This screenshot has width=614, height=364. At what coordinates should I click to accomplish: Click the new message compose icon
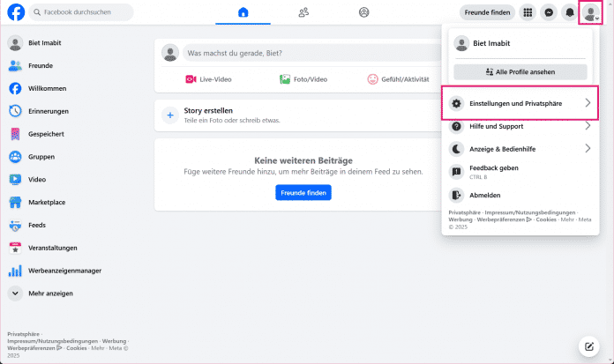589,345
